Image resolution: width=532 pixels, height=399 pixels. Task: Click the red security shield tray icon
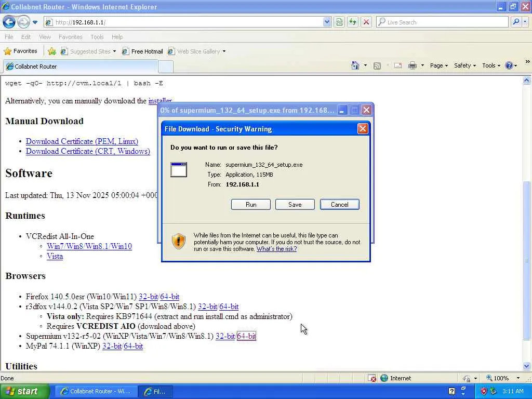pyautogui.click(x=484, y=392)
